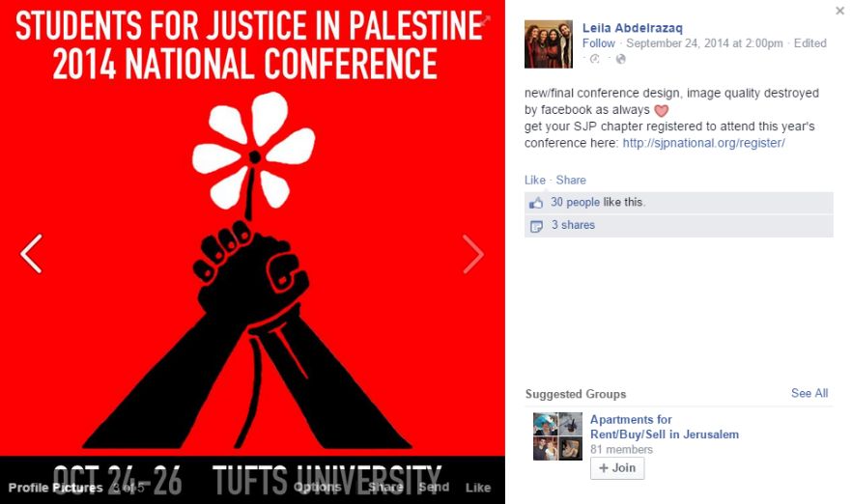
Task: Open the Profile Pictures album link
Action: (55, 488)
